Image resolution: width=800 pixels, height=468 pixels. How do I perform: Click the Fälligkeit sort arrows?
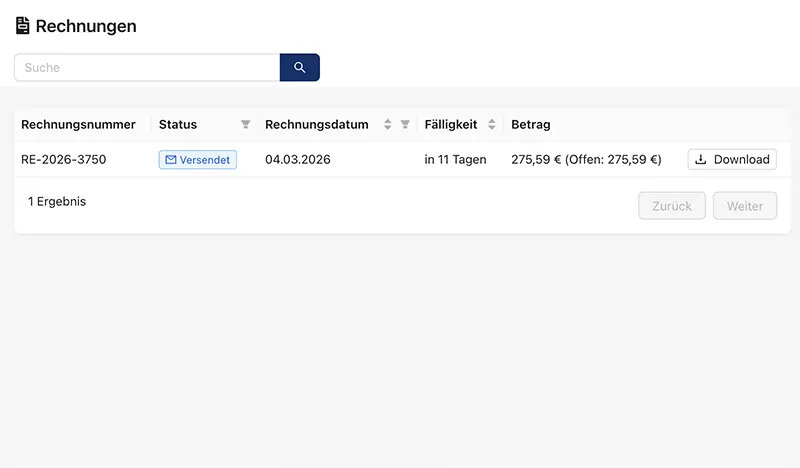[x=491, y=125]
